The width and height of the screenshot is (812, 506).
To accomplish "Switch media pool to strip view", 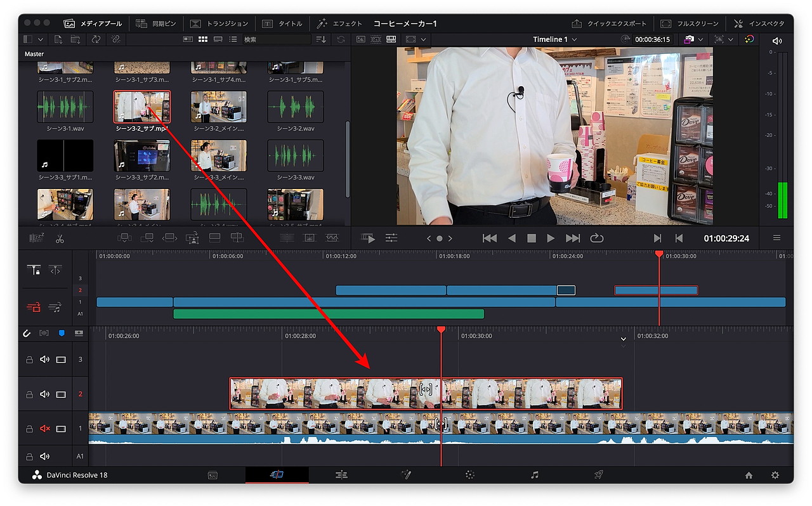I will click(218, 39).
